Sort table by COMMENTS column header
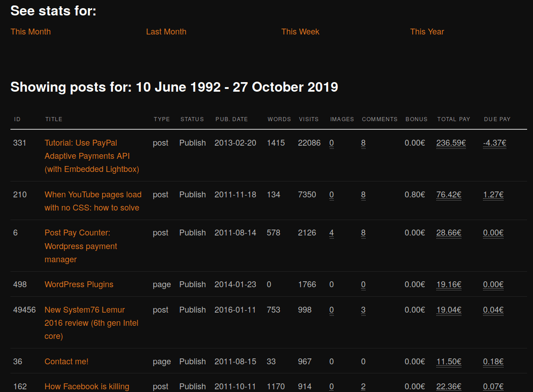 tap(379, 119)
